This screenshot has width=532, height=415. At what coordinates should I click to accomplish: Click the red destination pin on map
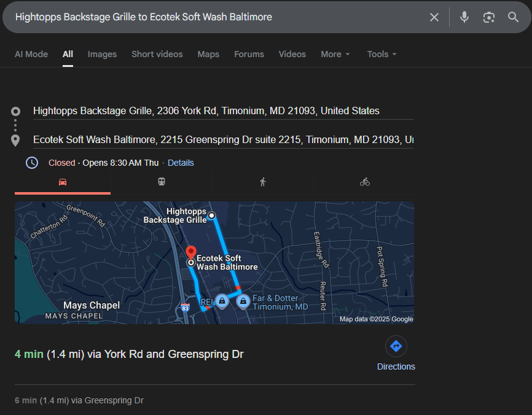pos(190,252)
